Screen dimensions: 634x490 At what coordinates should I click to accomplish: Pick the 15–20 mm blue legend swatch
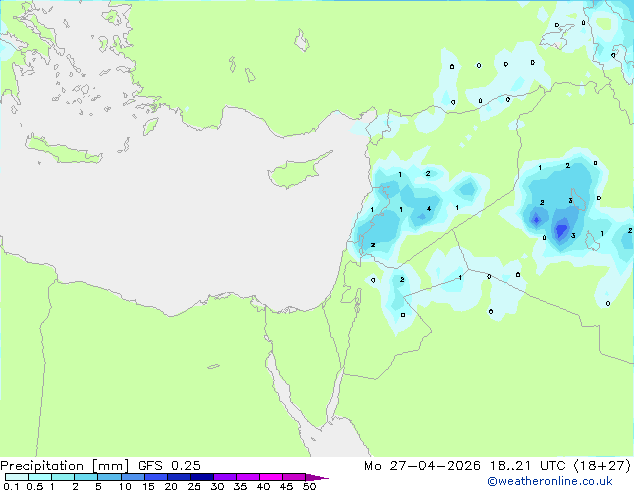click(x=156, y=477)
